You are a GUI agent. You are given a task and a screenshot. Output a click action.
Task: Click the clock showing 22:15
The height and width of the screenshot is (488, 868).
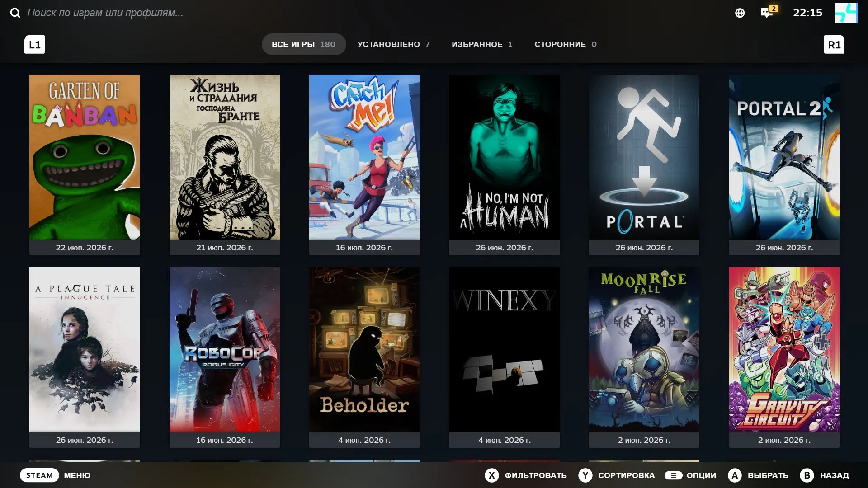tap(807, 13)
